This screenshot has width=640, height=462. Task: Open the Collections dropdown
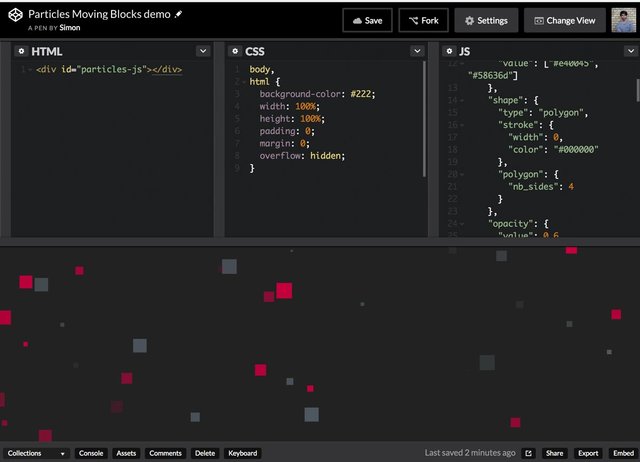pyautogui.click(x=36, y=453)
